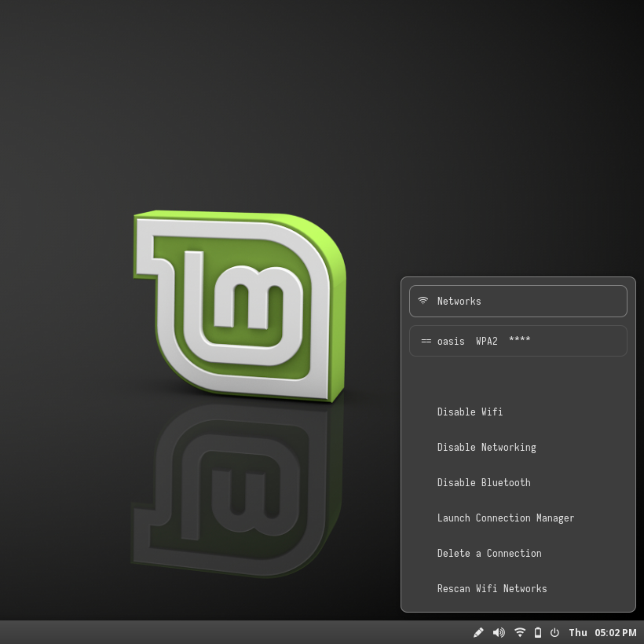Launch Connection Manager from the menu
This screenshot has width=644, height=644.
point(506,518)
